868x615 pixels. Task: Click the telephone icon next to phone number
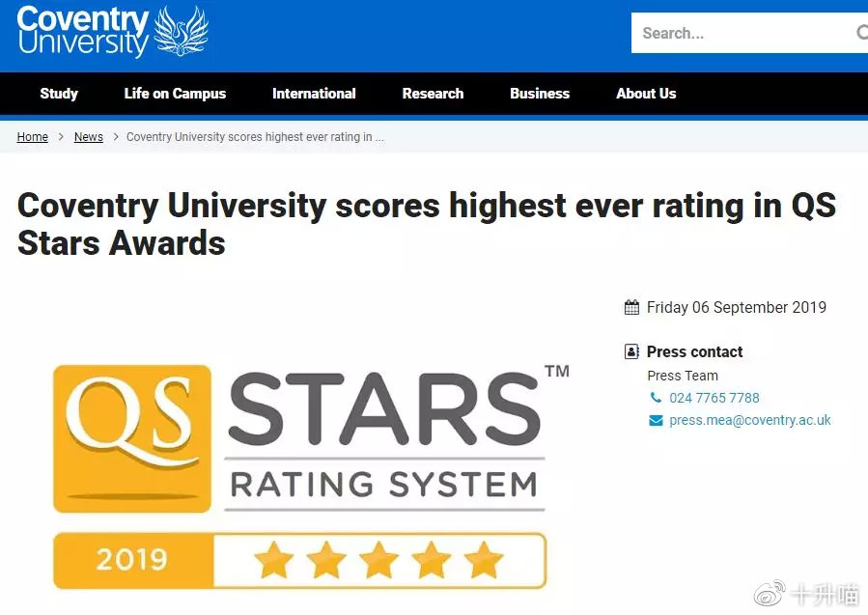click(656, 398)
